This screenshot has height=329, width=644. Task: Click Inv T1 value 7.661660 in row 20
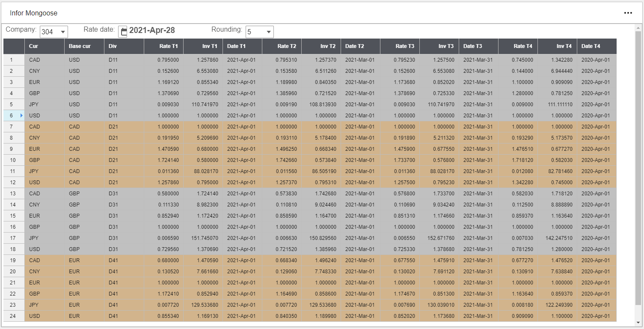click(x=203, y=271)
